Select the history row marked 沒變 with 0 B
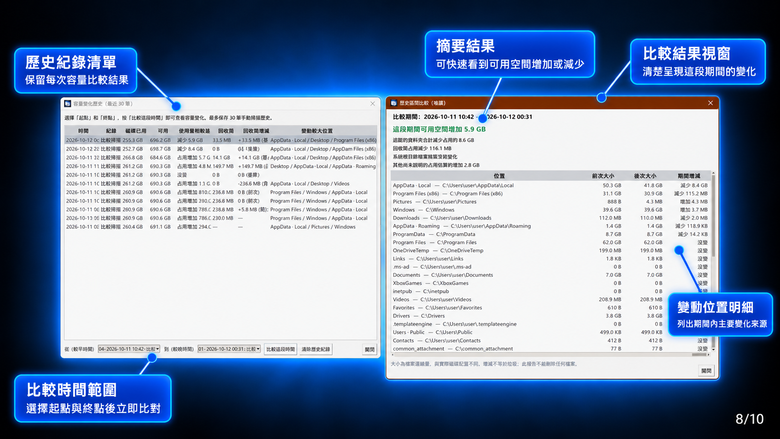This screenshot has height=439, width=780. (x=221, y=175)
